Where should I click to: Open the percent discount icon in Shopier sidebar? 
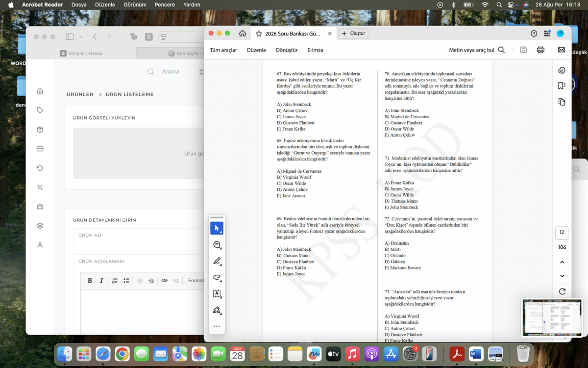pos(40,187)
